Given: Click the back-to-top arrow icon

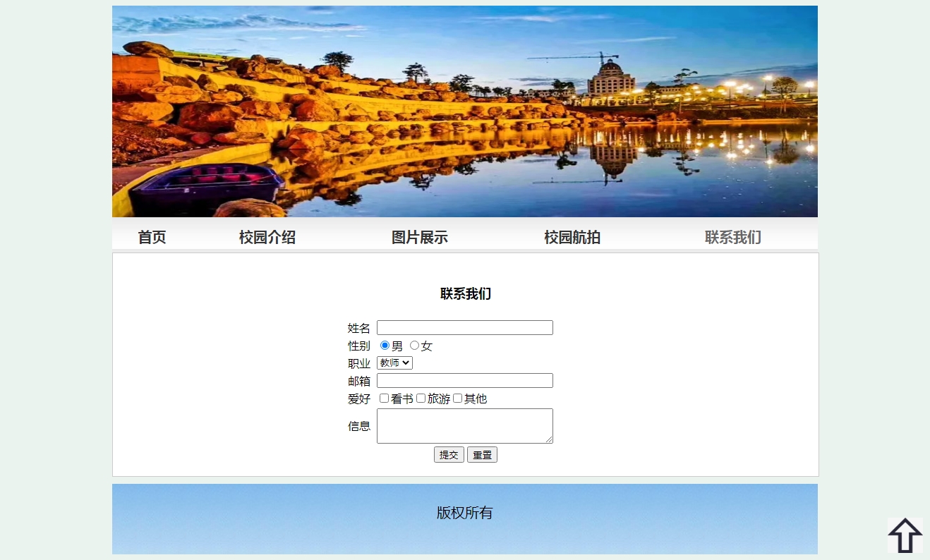Looking at the screenshot, I should pyautogui.click(x=905, y=535).
